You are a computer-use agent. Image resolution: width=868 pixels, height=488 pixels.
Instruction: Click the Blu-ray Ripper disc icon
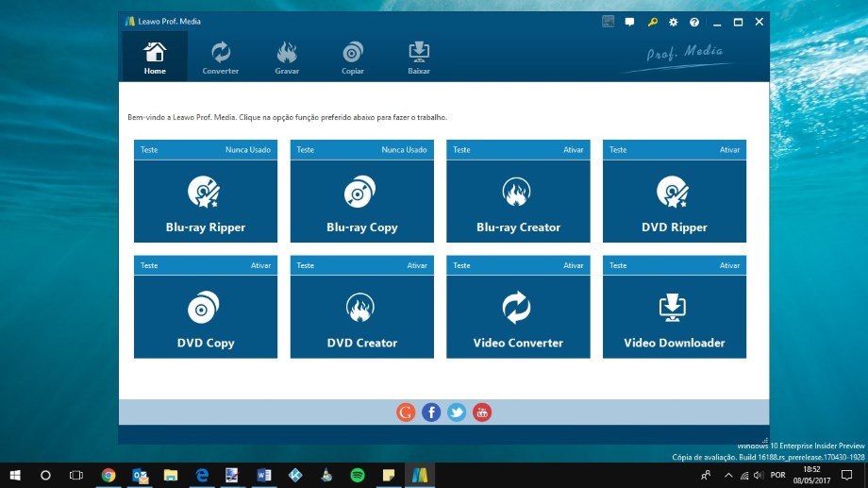pos(205,193)
